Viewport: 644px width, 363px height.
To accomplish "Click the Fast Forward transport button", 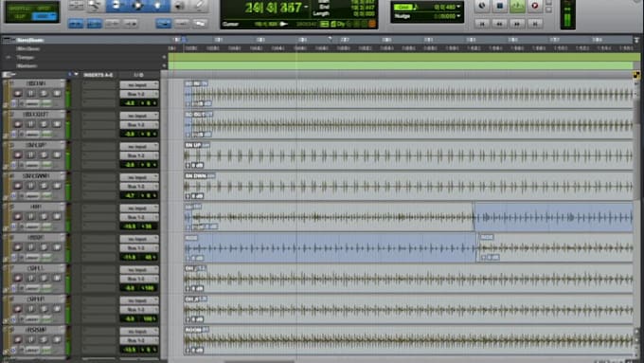I will 517,24.
